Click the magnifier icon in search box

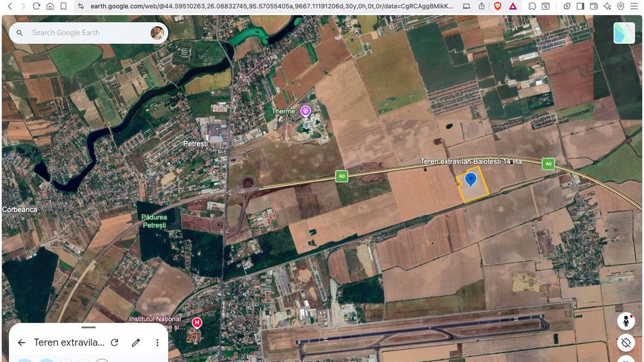19,32
